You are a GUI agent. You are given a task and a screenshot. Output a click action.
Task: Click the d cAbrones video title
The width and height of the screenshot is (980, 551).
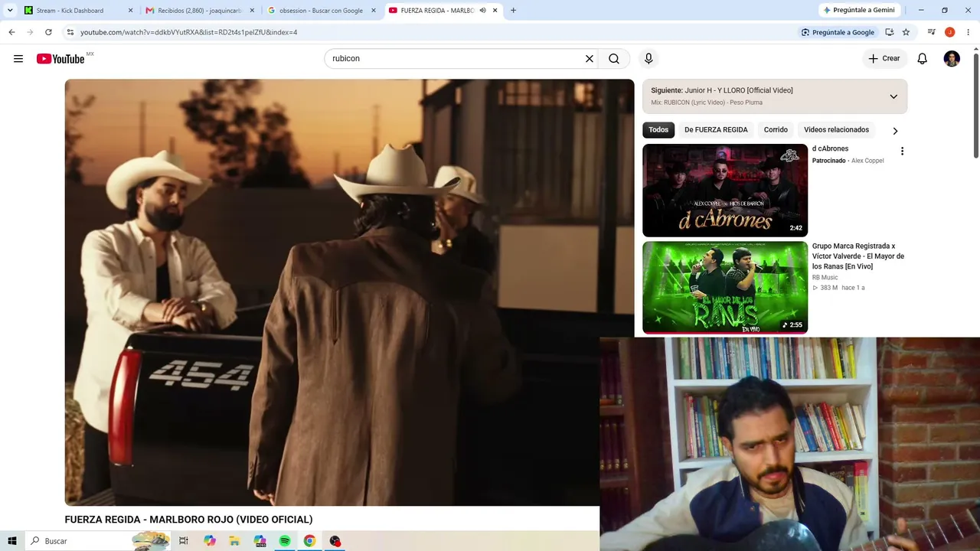point(831,148)
